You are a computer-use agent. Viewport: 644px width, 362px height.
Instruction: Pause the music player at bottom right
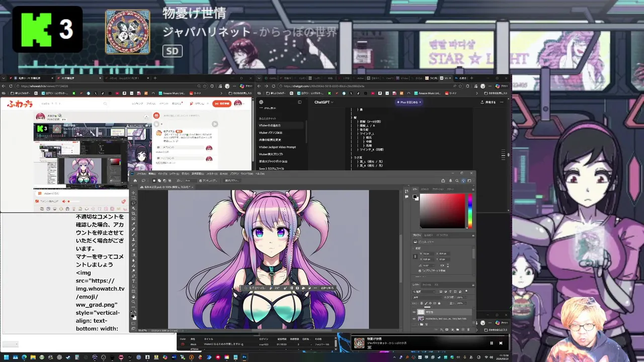[492, 343]
